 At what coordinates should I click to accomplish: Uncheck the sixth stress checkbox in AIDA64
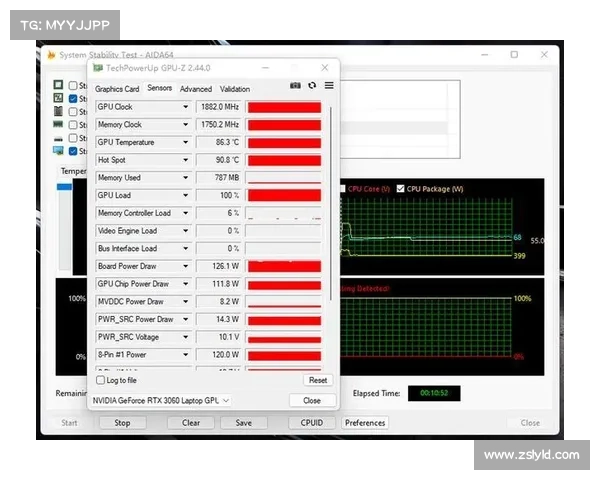coord(73,151)
